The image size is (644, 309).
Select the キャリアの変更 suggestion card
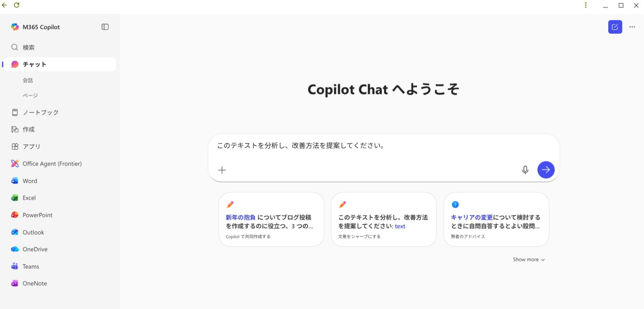(496, 219)
